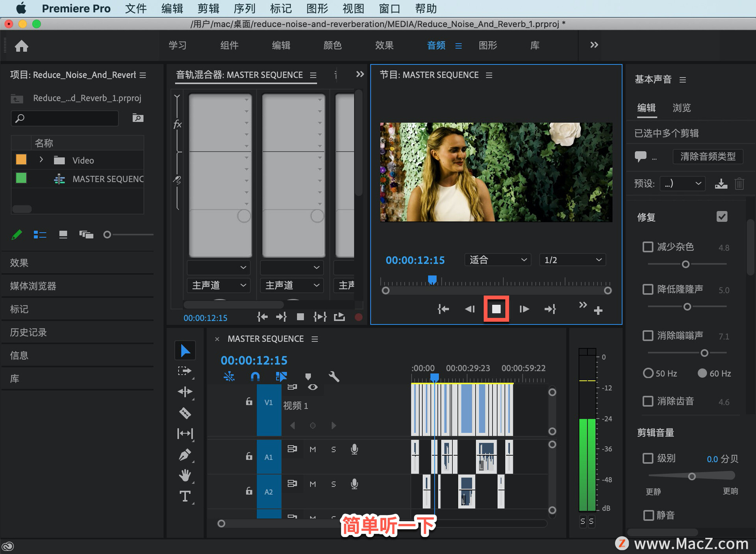Select the Razor tool
This screenshot has height=554, width=756.
[x=185, y=413]
